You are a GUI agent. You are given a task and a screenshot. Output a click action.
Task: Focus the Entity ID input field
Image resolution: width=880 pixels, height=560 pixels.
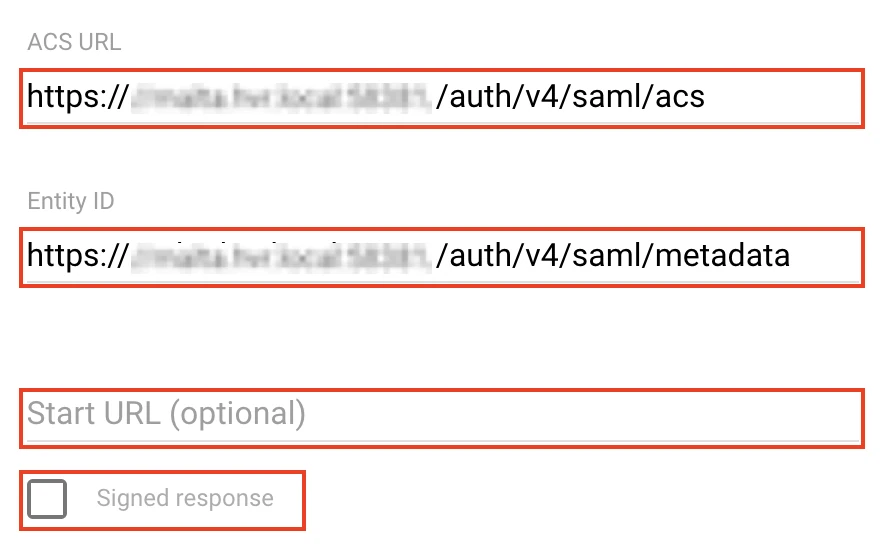(x=440, y=256)
